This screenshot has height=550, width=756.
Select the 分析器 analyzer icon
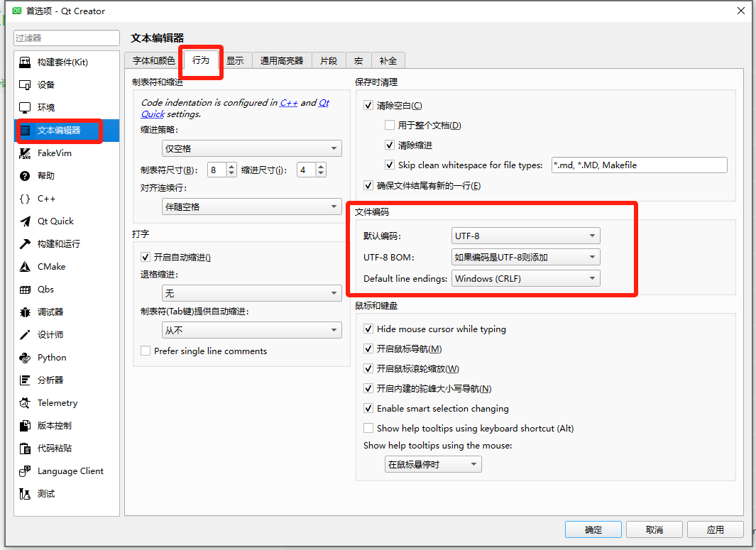pos(25,380)
